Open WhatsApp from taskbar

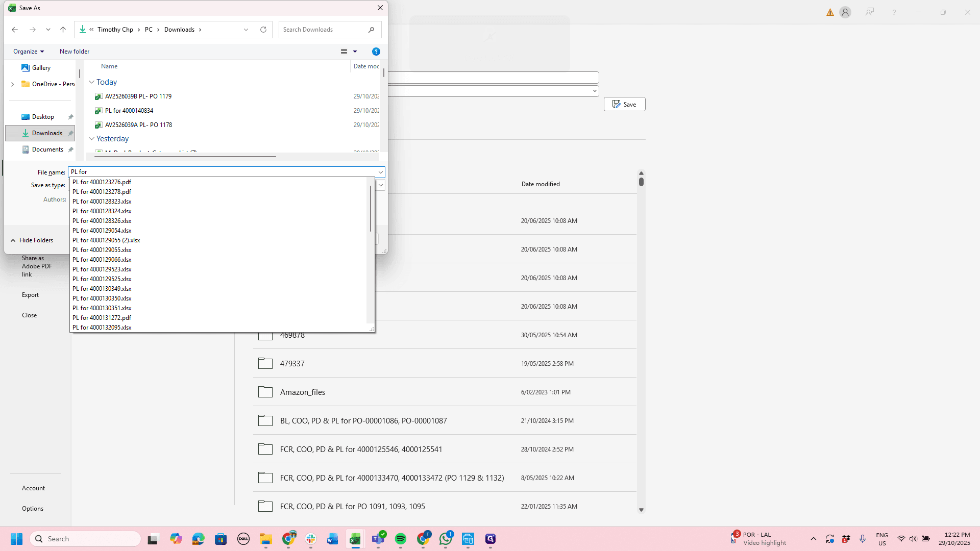click(446, 539)
